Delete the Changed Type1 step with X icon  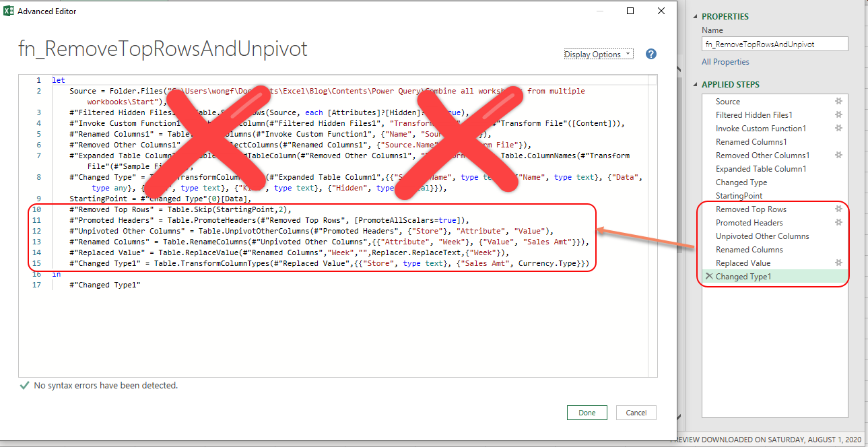point(708,277)
